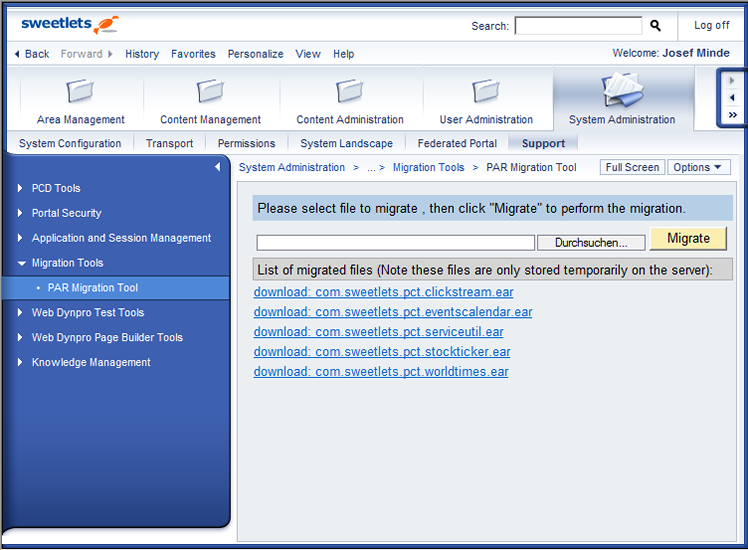Open the Options dropdown

pyautogui.click(x=699, y=167)
